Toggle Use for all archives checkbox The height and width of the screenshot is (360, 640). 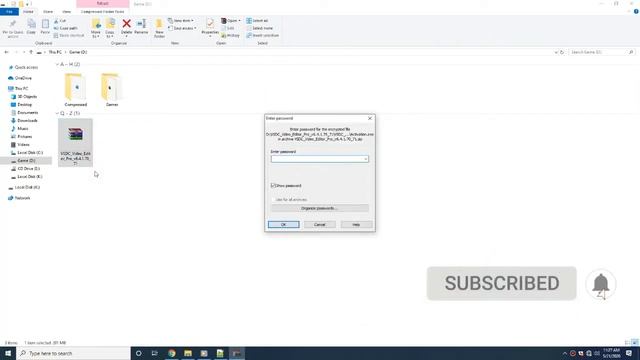tap(273, 200)
